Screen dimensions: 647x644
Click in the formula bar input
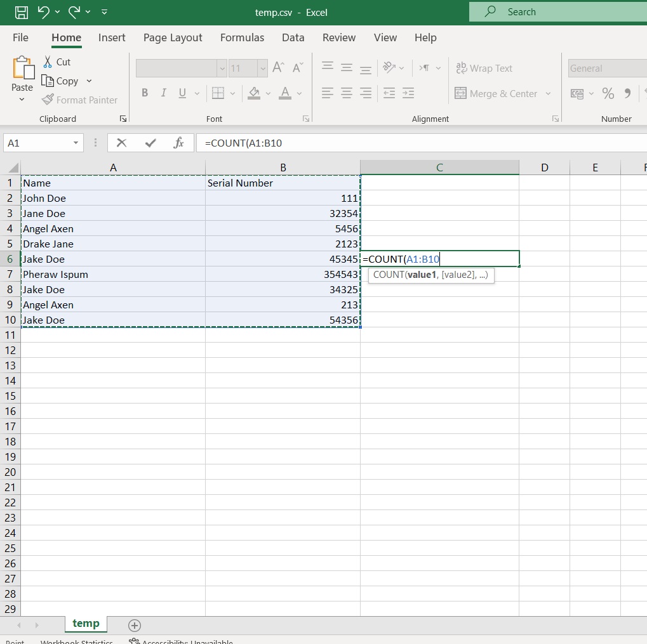pos(422,143)
